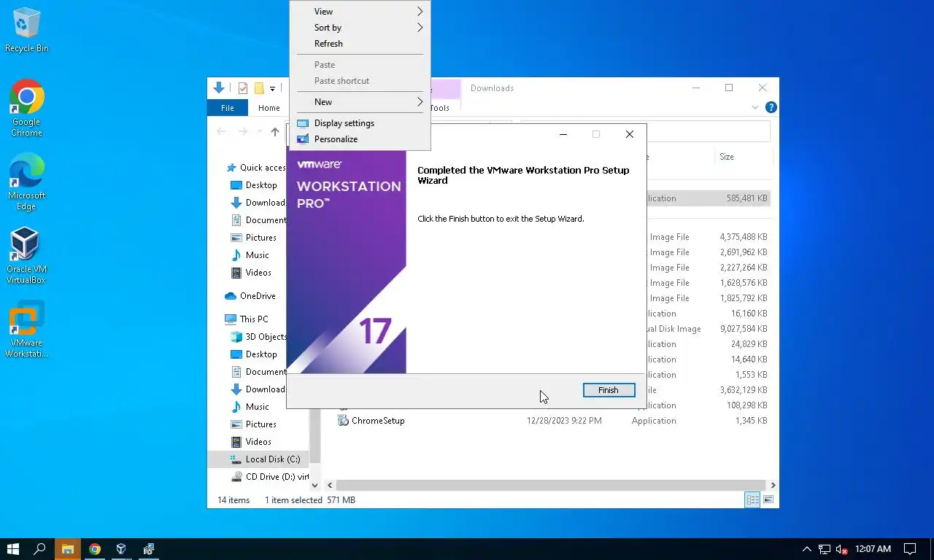Viewport: 934px width, 560px height.
Task: Select This PC in the navigation pane
Action: [247, 319]
